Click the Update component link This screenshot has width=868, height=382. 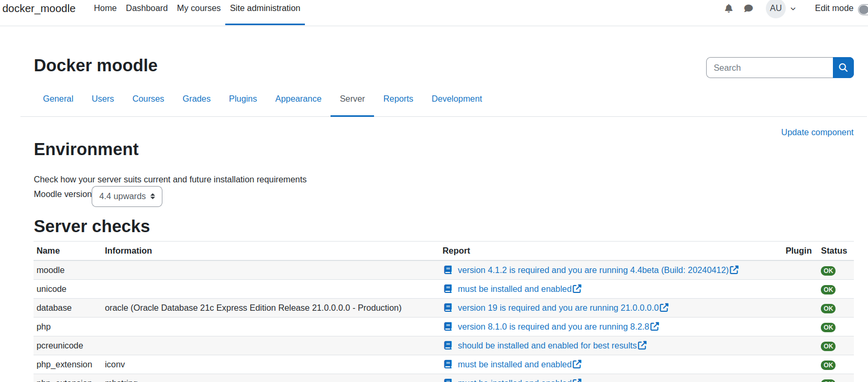(x=817, y=132)
